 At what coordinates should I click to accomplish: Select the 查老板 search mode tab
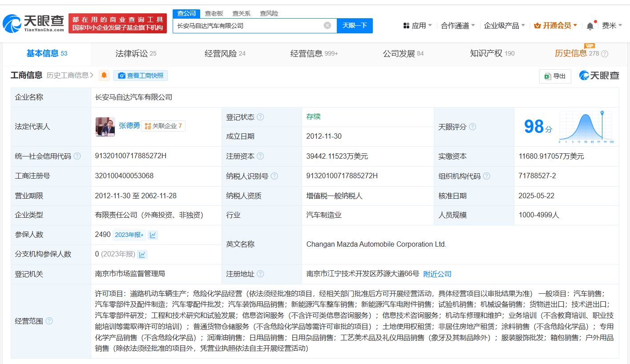pos(214,13)
